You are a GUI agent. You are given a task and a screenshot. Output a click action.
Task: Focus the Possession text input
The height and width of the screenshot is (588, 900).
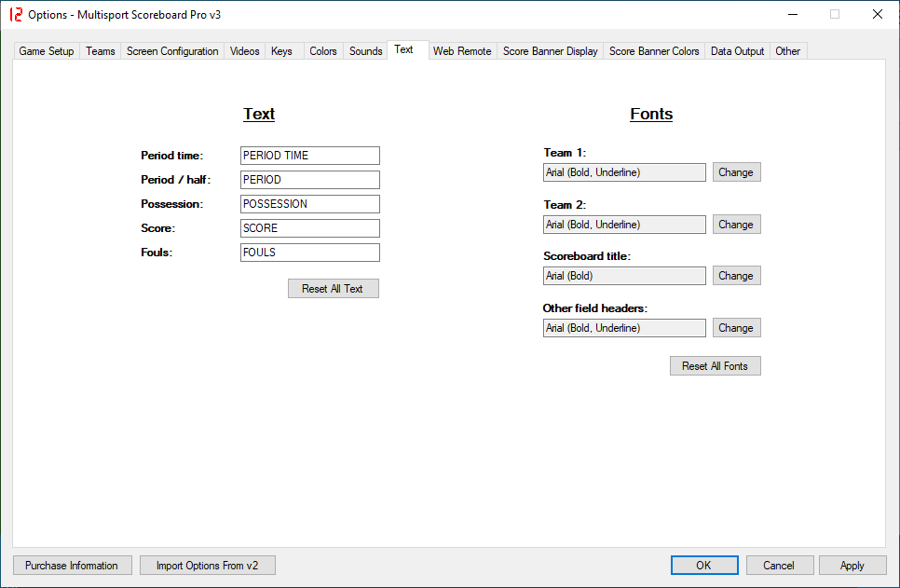pyautogui.click(x=309, y=204)
